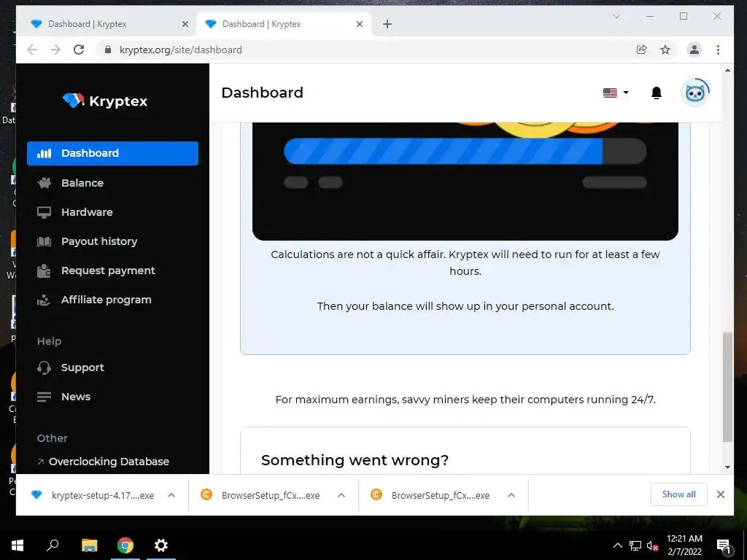Viewport: 747px width, 560px height.
Task: Go forward in browser
Action: (55, 50)
